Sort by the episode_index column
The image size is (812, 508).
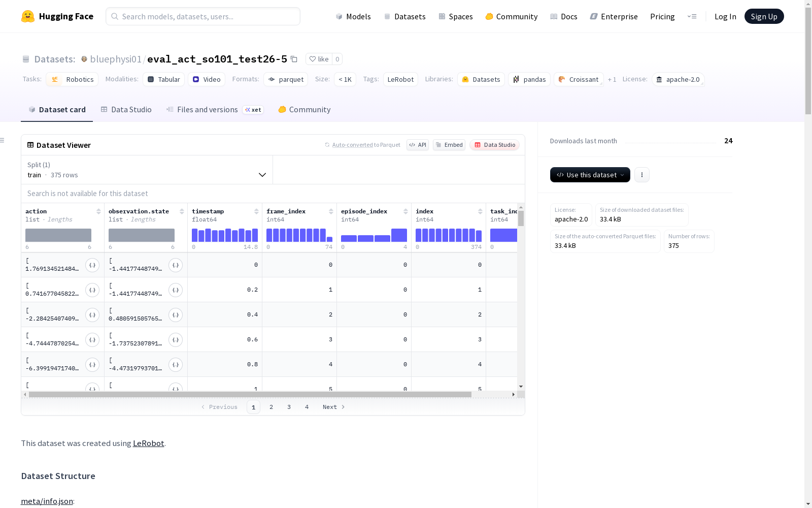405,211
